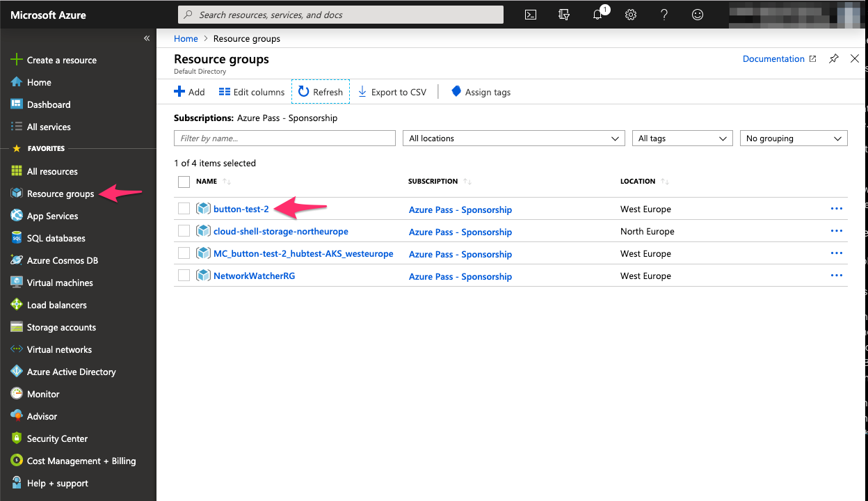
Task: Click the Security Center shield icon
Action: click(x=17, y=438)
